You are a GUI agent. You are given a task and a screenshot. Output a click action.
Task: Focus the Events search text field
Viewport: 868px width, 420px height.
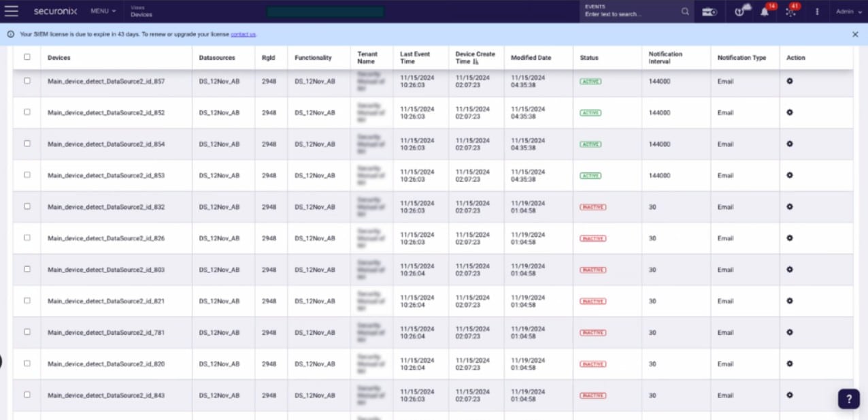click(x=631, y=12)
